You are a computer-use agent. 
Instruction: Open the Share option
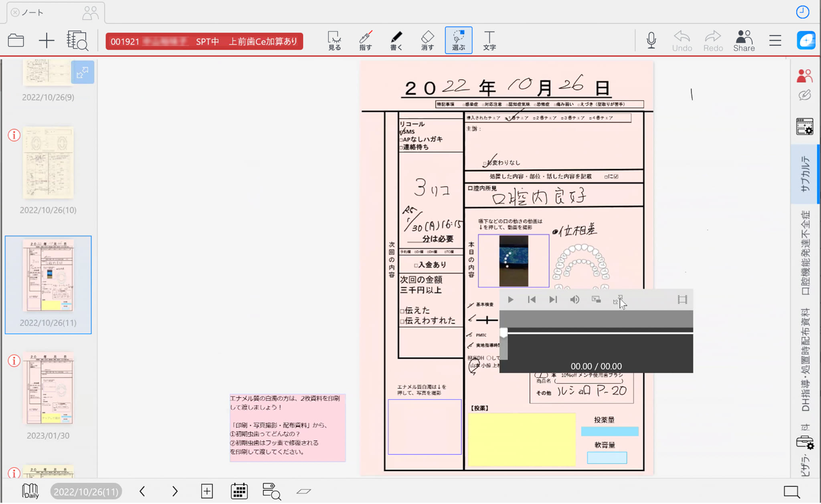pos(744,41)
